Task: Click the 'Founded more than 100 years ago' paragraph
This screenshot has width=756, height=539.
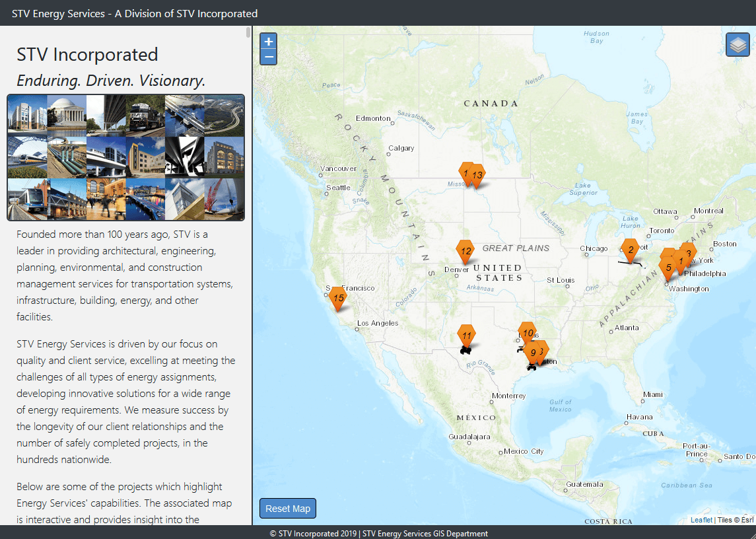Action: tap(125, 275)
